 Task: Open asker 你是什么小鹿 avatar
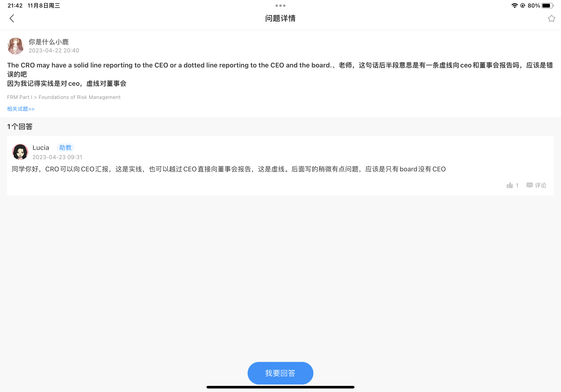[16, 46]
